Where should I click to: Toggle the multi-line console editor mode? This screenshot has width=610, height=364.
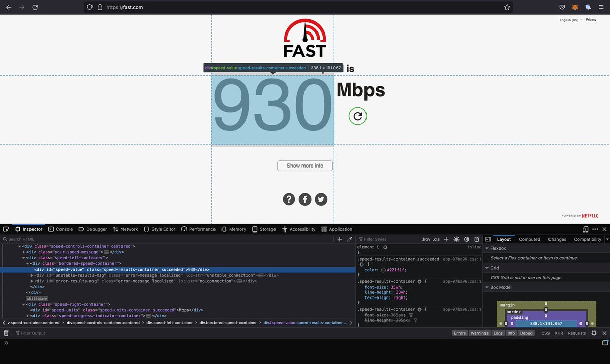click(605, 343)
